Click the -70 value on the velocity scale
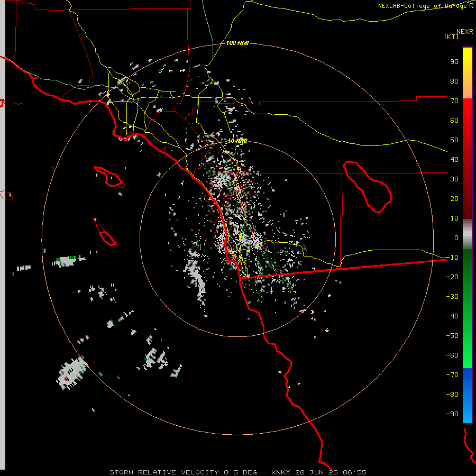Screen dimensions: 476x476 pyautogui.click(x=452, y=375)
